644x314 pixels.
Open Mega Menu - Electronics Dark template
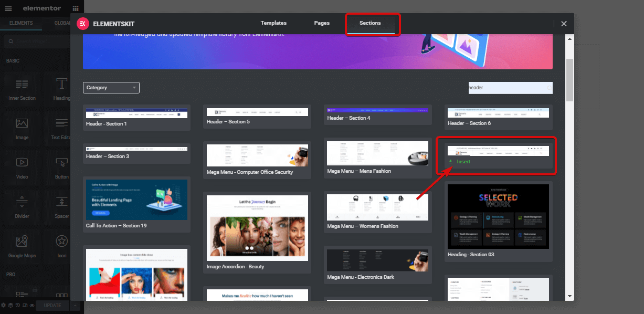(378, 265)
